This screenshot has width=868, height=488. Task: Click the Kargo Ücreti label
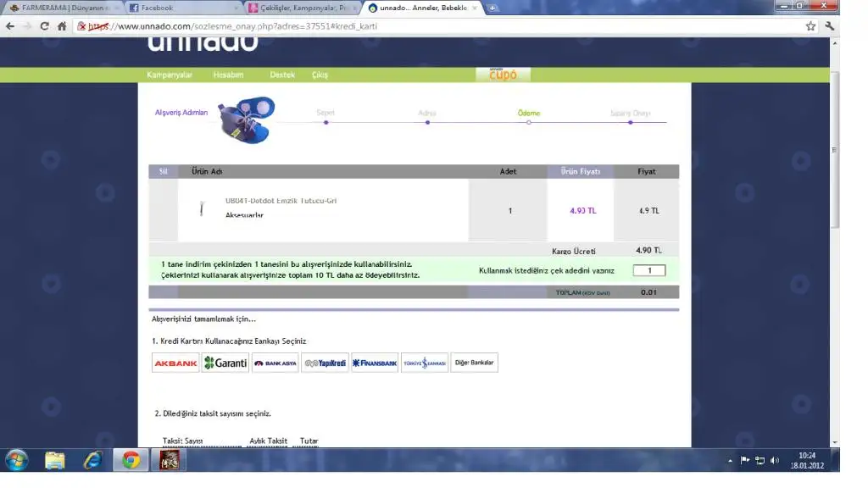tap(574, 251)
